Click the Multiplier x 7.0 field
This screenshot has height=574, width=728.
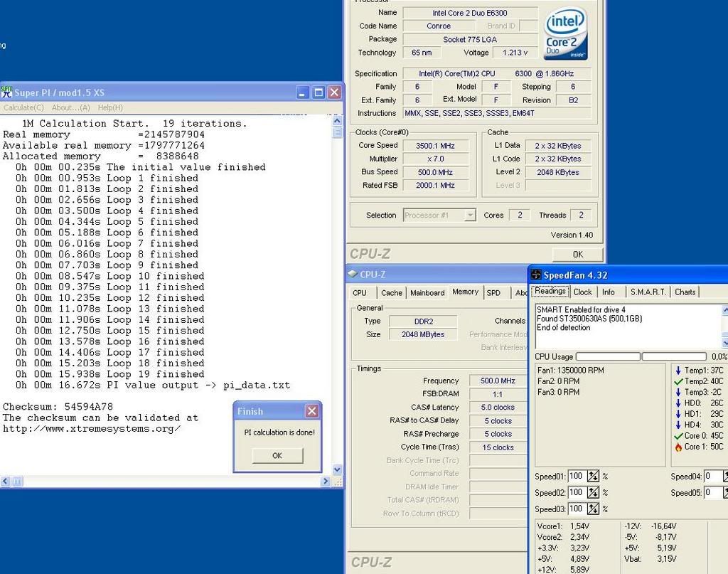[436, 159]
